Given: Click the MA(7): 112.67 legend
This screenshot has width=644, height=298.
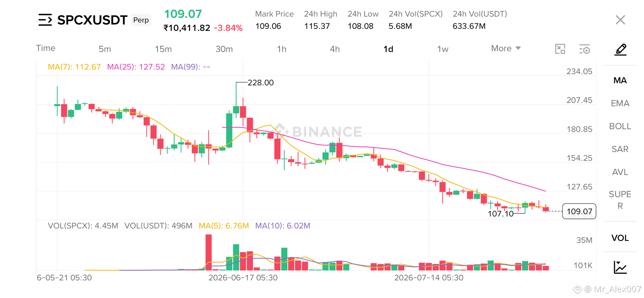Looking at the screenshot, I should tap(74, 67).
